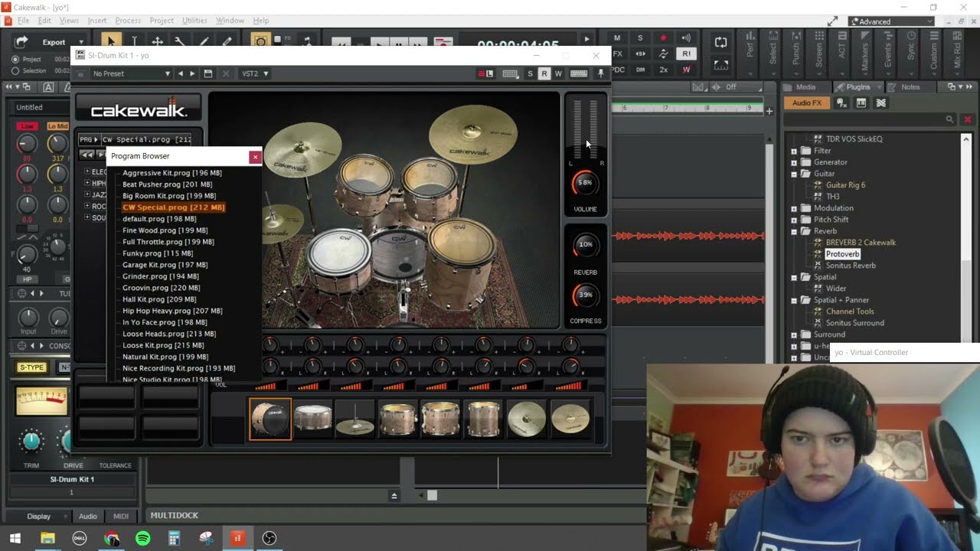This screenshot has width=980, height=551.
Task: Click the S-TYPE compressor button
Action: (x=31, y=367)
